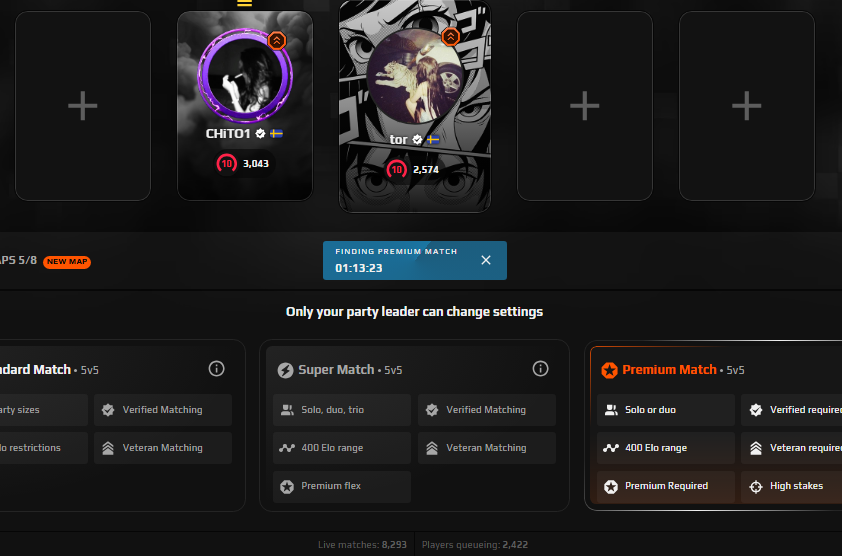842x556 pixels.
Task: Click Verified Matching in Super Match
Action: coord(487,410)
